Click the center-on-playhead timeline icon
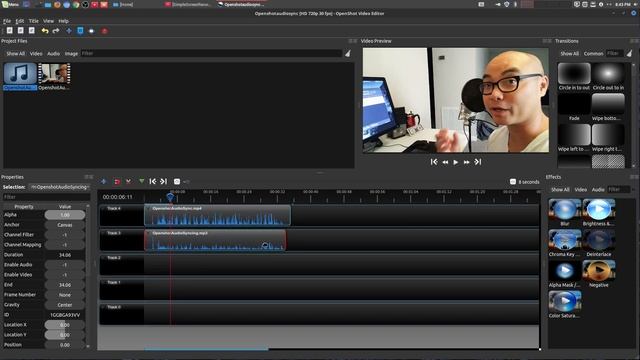Viewport: 640px width, 360px height. click(177, 181)
